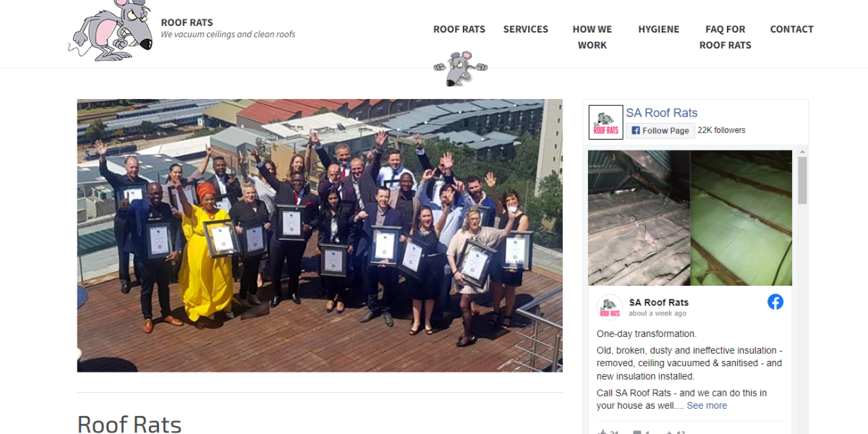The width and height of the screenshot is (868, 434).
Task: Click the Roof Rats rat mascot logo
Action: [112, 29]
